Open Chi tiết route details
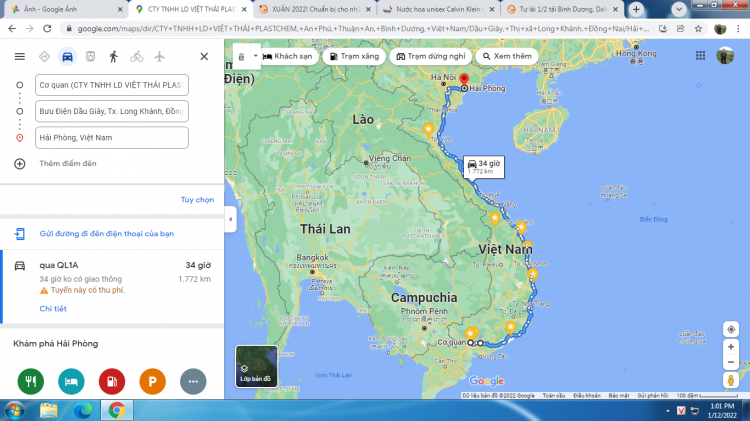This screenshot has width=750, height=421. 53,309
